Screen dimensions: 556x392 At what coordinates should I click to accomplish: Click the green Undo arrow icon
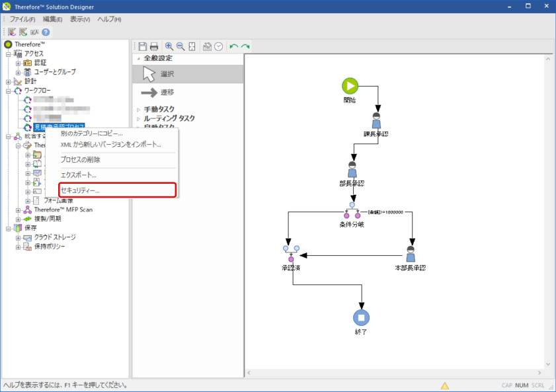point(233,46)
